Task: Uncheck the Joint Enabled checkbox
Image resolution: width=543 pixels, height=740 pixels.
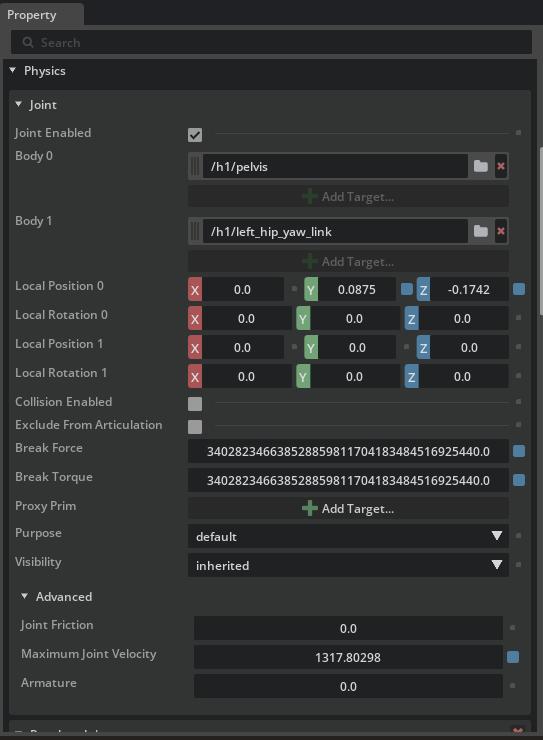Action: point(195,135)
